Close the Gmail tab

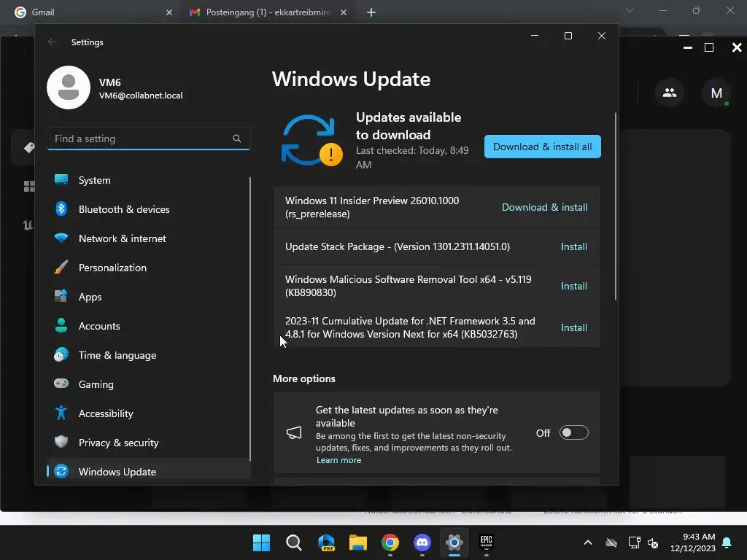coord(169,12)
